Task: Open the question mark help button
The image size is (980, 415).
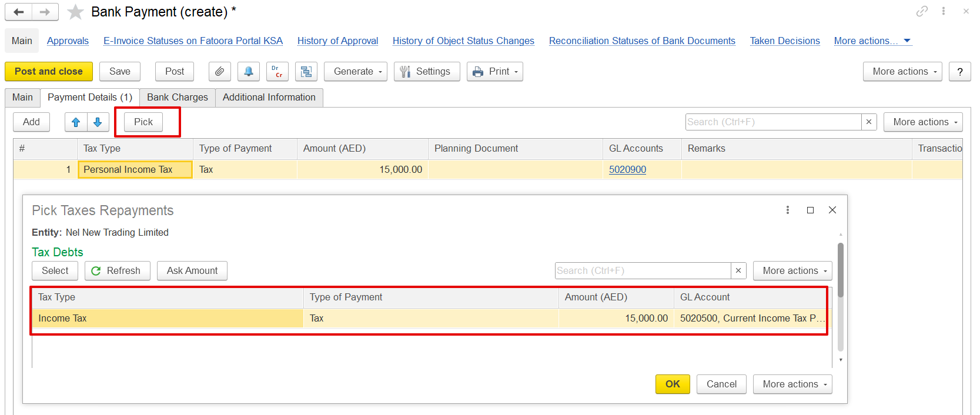Action: coord(959,72)
